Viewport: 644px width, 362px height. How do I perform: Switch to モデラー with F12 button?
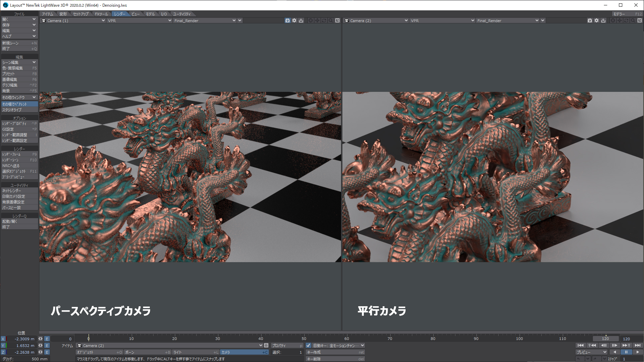pyautogui.click(x=627, y=14)
